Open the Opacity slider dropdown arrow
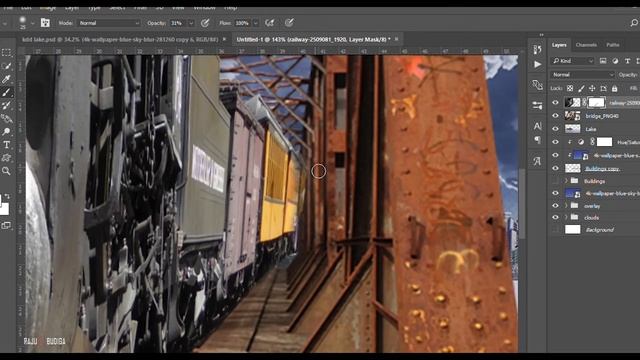 [x=191, y=23]
